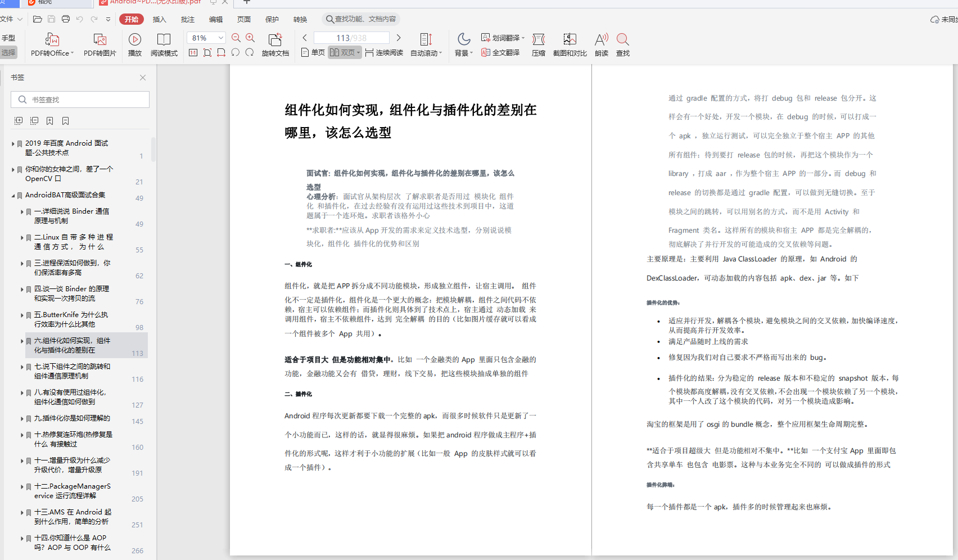Switch to the 插入 ribbon tab
Screen dimensions: 958x560
coord(160,19)
